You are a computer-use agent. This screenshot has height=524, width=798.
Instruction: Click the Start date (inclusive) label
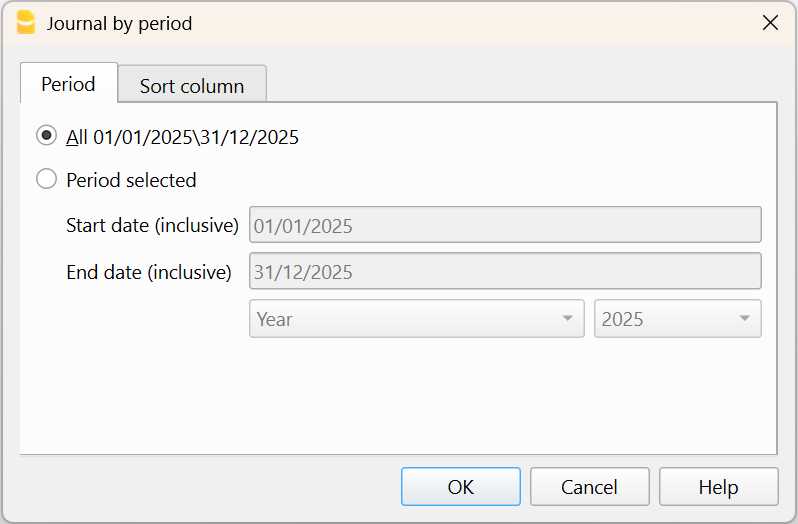pyautogui.click(x=152, y=225)
